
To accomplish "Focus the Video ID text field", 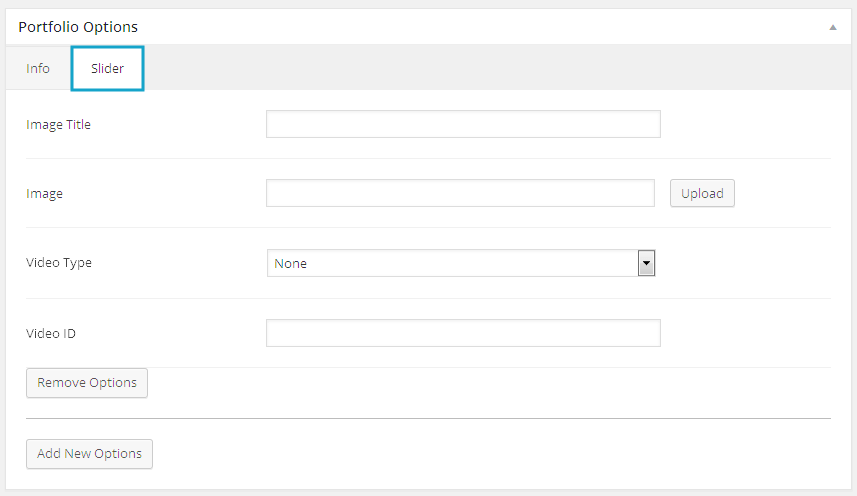I will tap(463, 333).
